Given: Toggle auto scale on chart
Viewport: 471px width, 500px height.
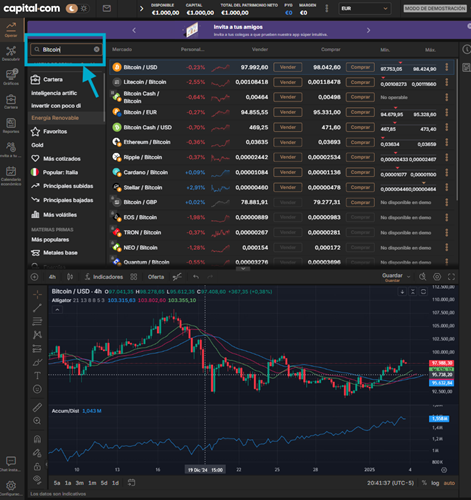Looking at the screenshot, I should coord(449,483).
